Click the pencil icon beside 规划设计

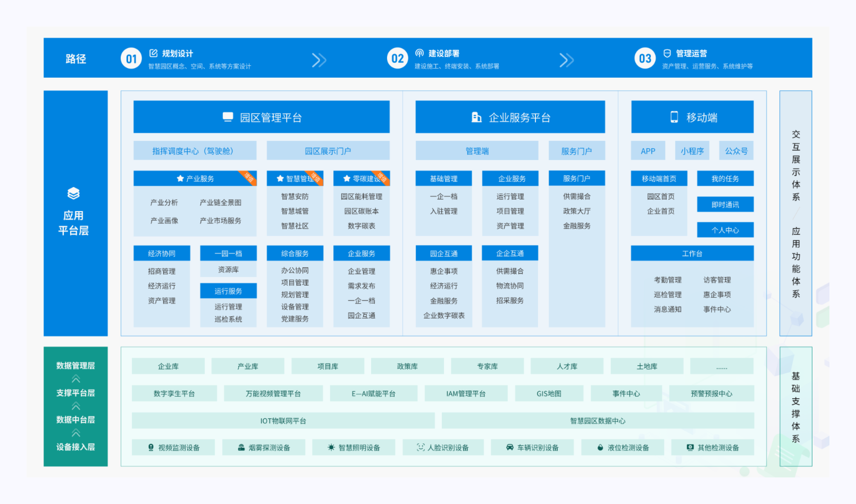154,53
